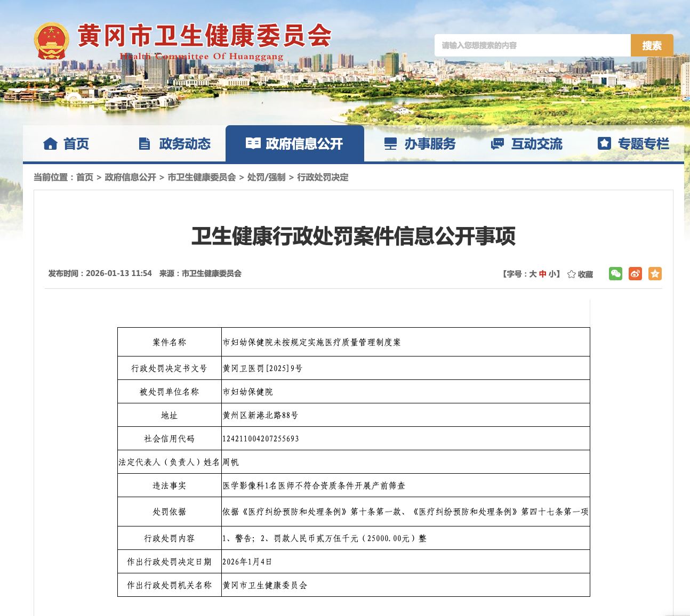Click into the search input field
This screenshot has height=616, width=690.
[532, 46]
